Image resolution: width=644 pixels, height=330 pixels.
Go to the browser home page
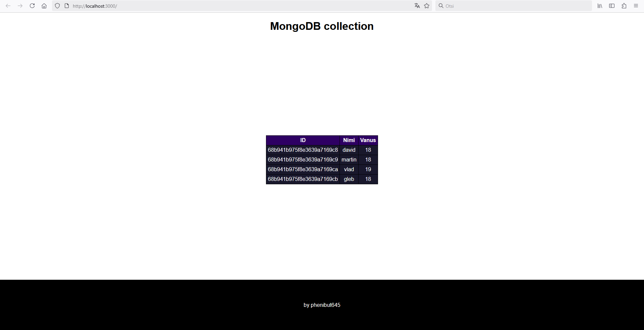[44, 6]
